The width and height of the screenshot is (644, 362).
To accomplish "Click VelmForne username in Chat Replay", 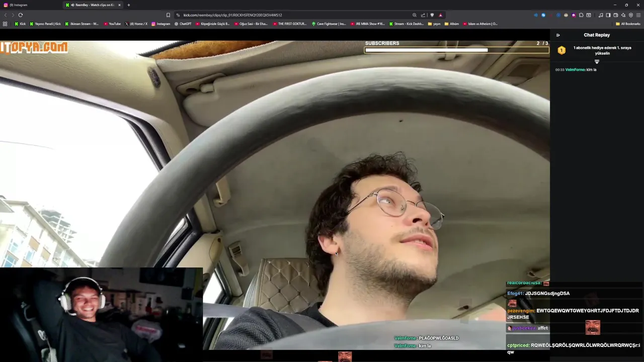I will click(575, 70).
